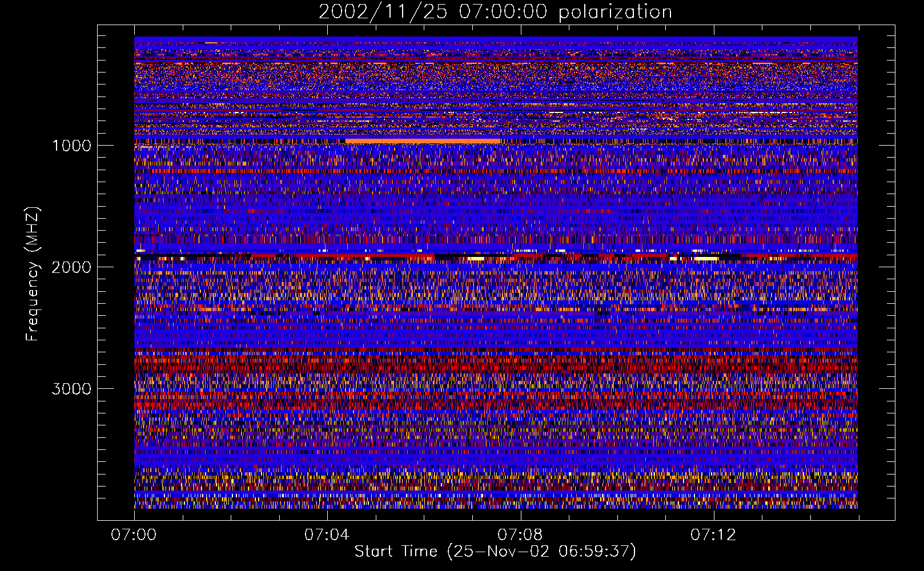Click the bright yellow streak below the 2000 MHz line

pos(706,259)
